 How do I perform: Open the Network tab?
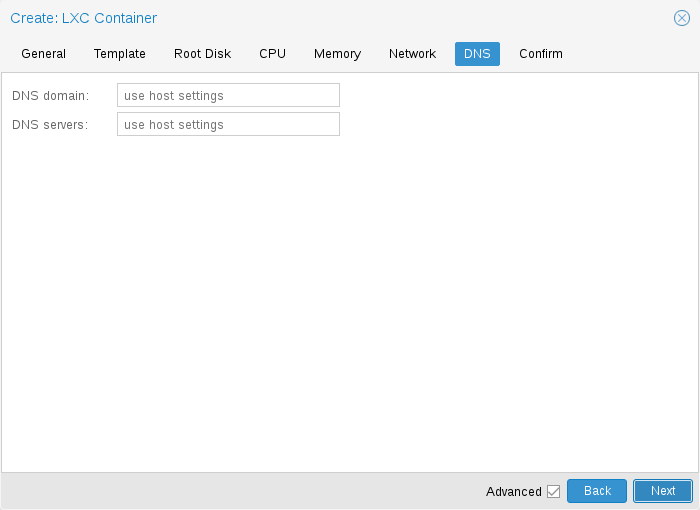click(x=412, y=54)
